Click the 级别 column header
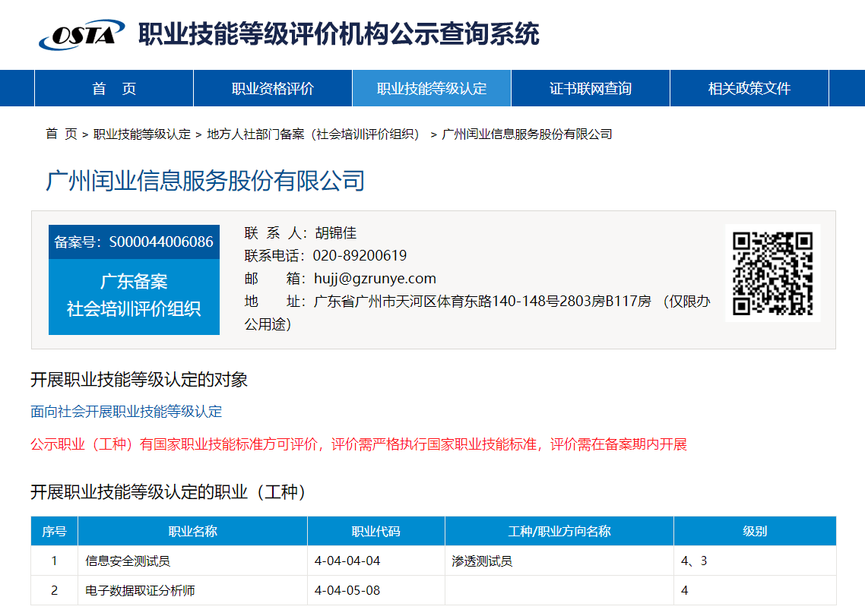Screen dimensions: 865x616 (756, 531)
